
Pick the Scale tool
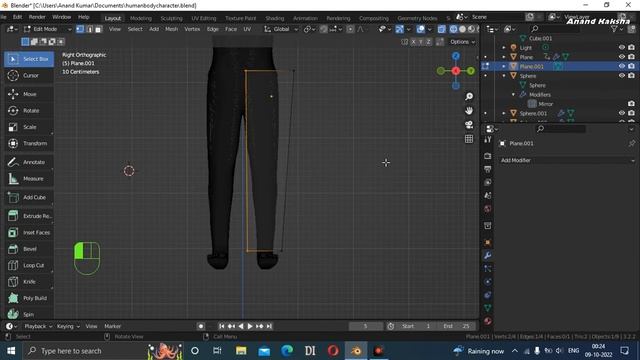click(29, 127)
